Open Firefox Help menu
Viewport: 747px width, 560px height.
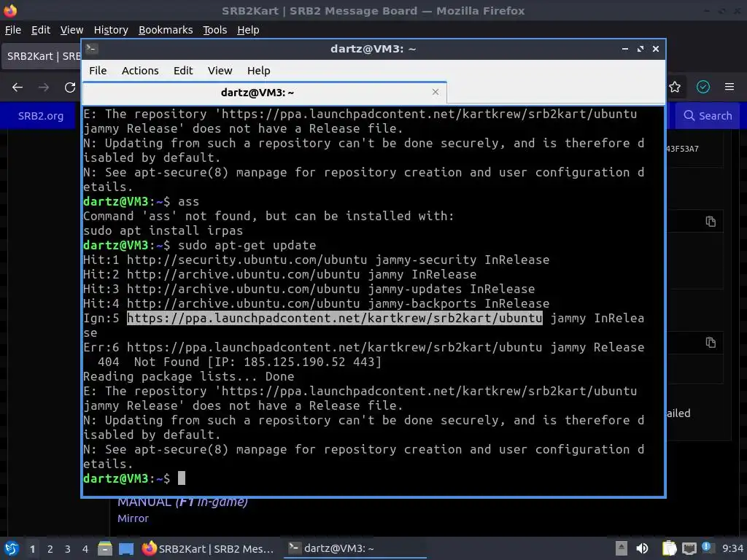(x=248, y=30)
